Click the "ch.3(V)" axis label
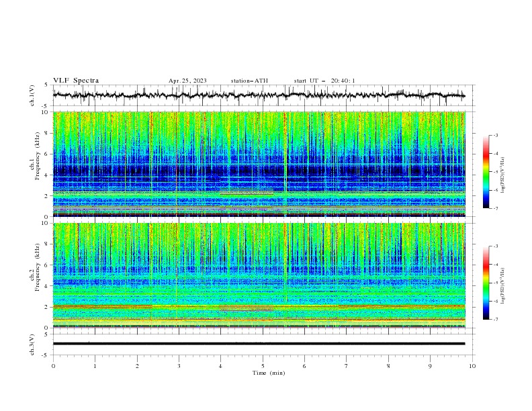 pyautogui.click(x=32, y=345)
